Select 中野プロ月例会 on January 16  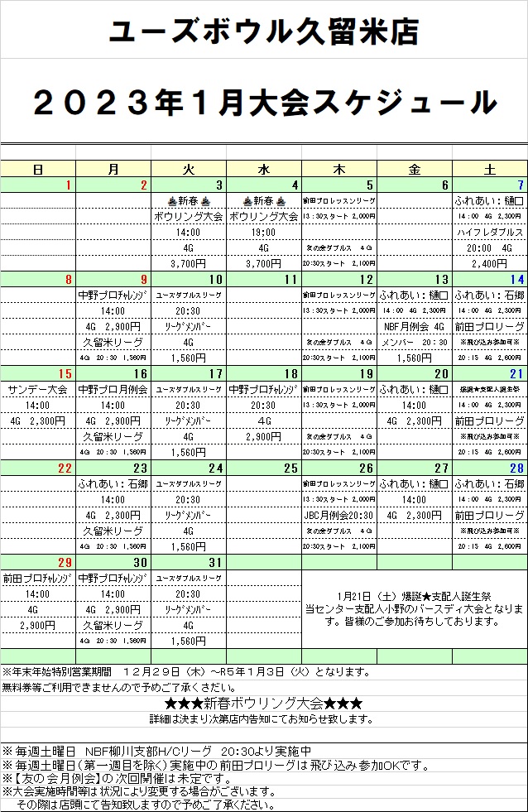coord(113,389)
